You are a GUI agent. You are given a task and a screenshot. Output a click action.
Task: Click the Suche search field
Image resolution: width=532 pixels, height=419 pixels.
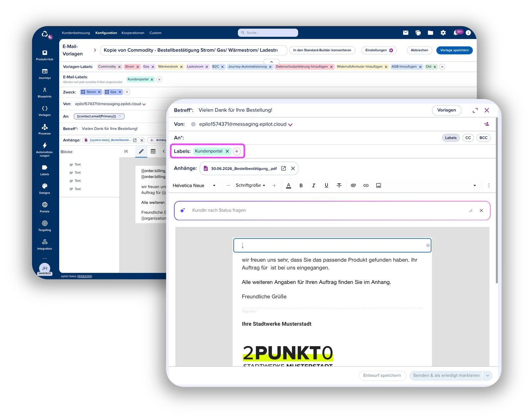click(268, 33)
